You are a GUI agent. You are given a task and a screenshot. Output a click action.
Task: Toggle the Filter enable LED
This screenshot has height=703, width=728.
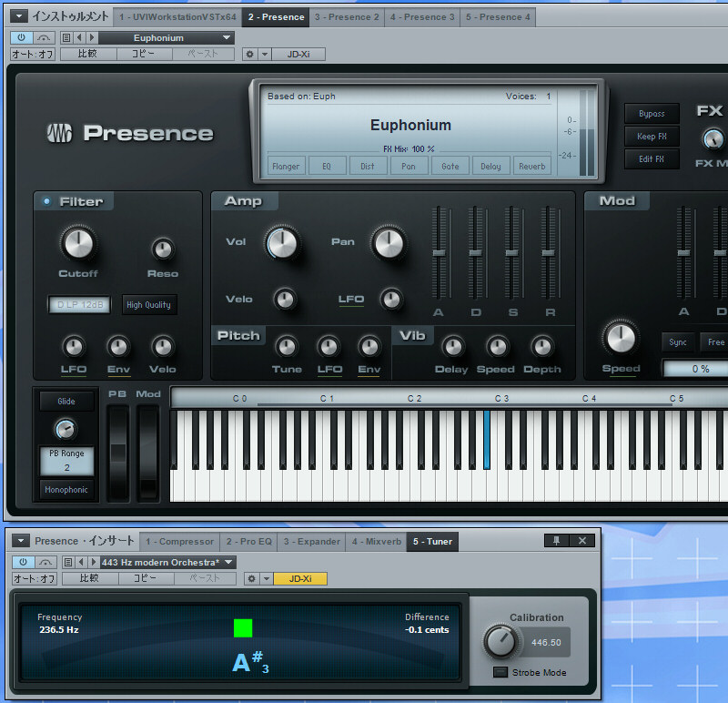(46, 201)
